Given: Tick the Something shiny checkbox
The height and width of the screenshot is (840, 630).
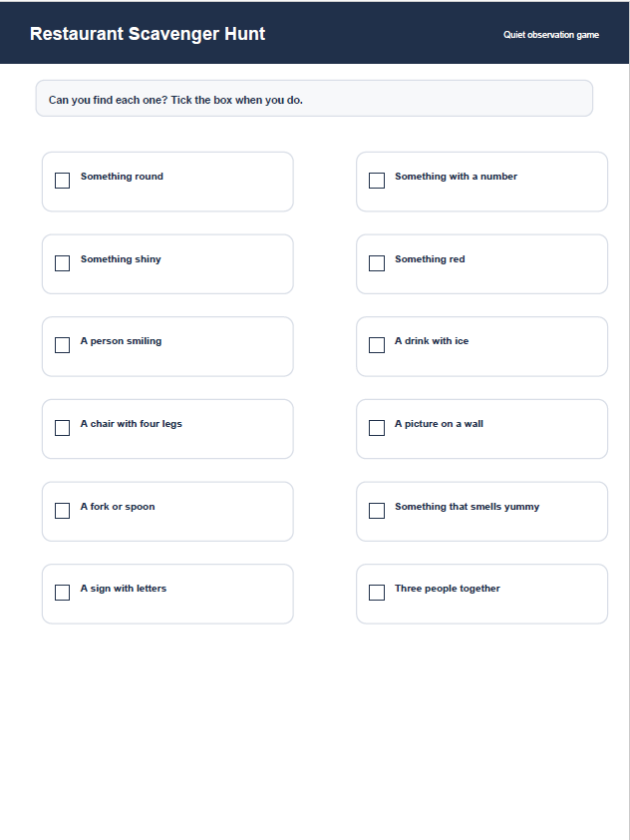Looking at the screenshot, I should [62, 263].
